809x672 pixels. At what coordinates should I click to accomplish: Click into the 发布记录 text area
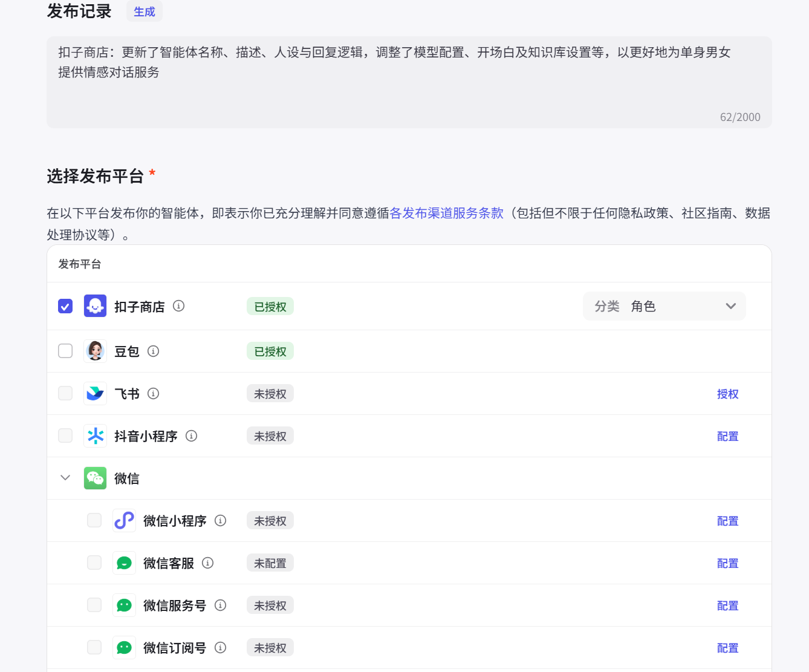[x=409, y=82]
